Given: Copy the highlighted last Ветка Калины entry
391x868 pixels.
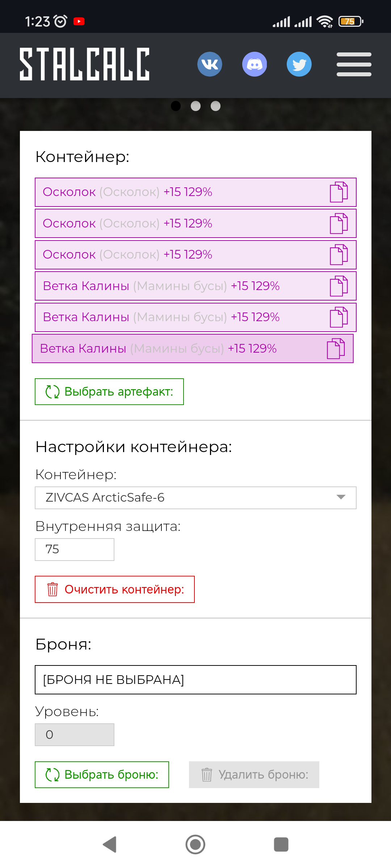Looking at the screenshot, I should 336,349.
